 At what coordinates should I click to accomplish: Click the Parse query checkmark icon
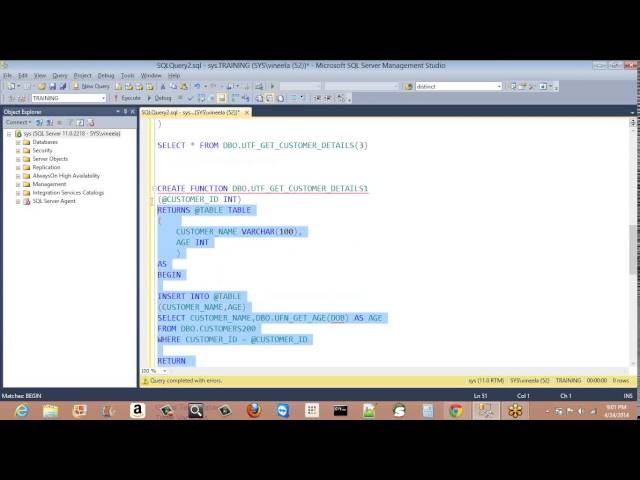(x=190, y=98)
